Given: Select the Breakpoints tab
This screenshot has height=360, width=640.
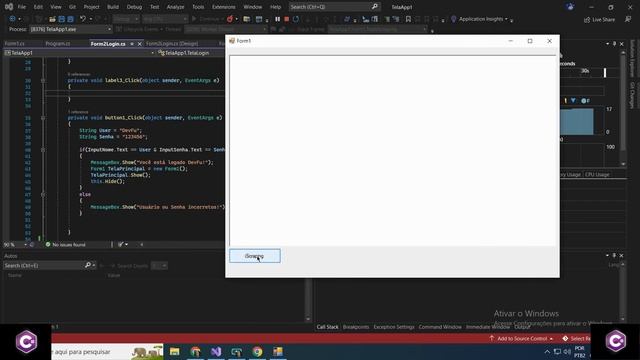Looking at the screenshot, I should tap(356, 327).
